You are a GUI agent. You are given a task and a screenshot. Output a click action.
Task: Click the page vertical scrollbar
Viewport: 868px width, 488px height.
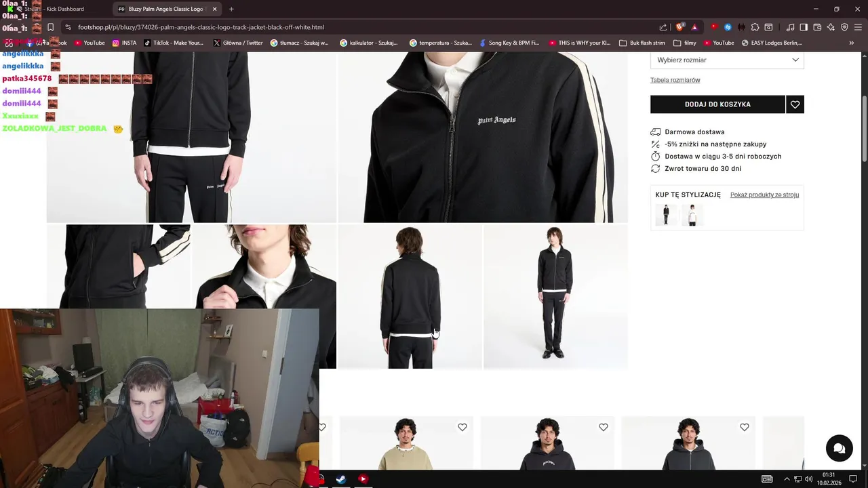[864, 129]
